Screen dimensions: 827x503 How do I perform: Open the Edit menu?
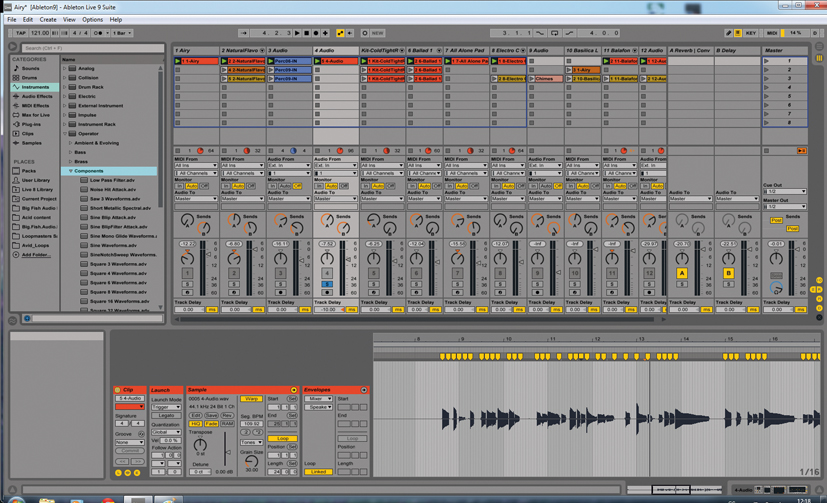click(27, 20)
